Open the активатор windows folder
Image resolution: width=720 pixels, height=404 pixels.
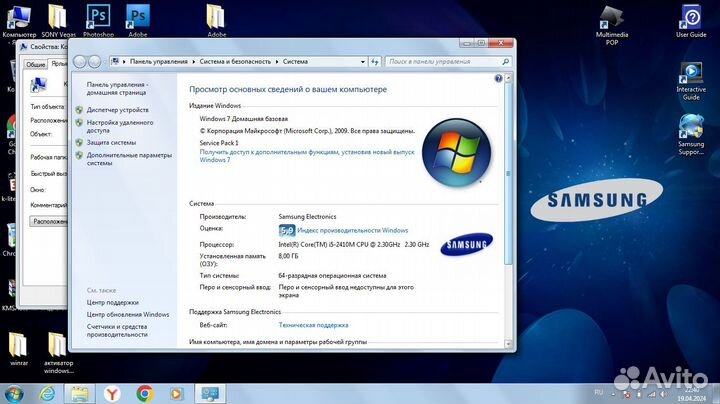58,353
